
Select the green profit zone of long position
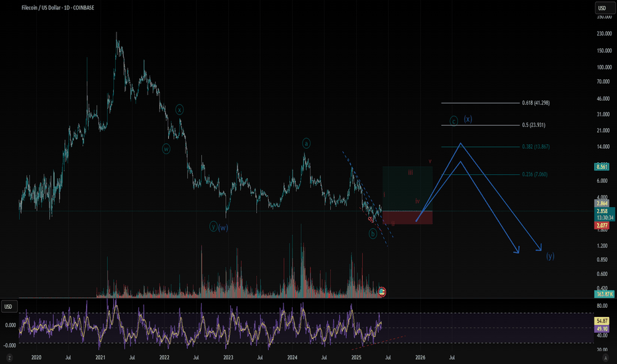[x=408, y=189]
